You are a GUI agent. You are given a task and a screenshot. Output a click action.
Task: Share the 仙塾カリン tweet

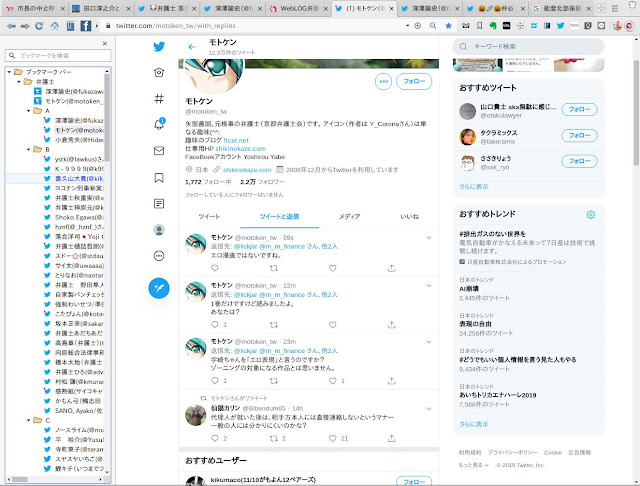391,438
